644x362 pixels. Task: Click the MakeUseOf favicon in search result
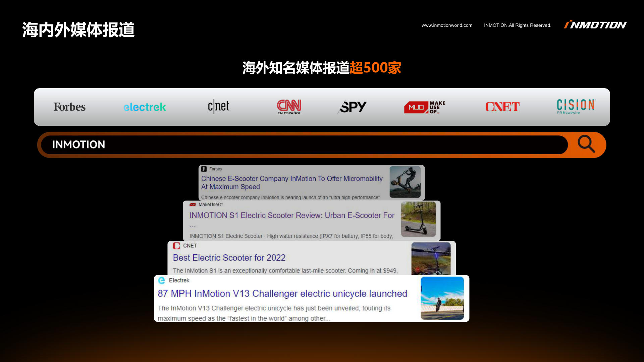click(193, 204)
